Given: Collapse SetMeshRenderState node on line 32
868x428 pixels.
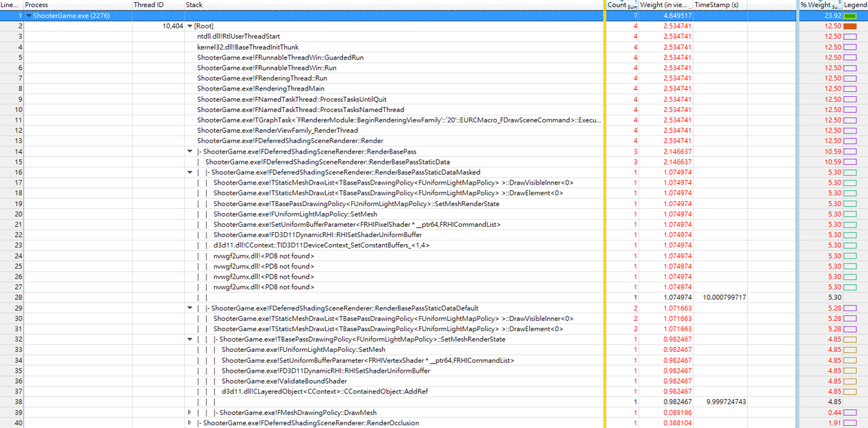Looking at the screenshot, I should point(190,339).
